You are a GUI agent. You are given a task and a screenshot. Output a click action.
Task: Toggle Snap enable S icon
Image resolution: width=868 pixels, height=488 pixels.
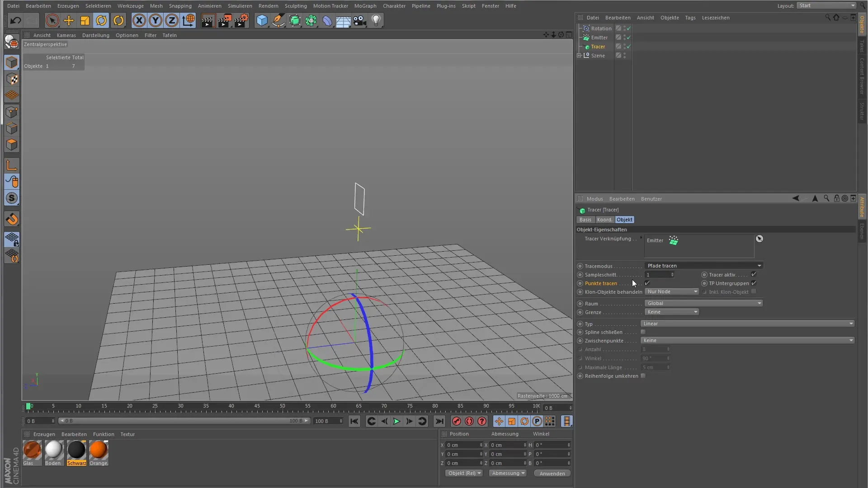point(12,198)
